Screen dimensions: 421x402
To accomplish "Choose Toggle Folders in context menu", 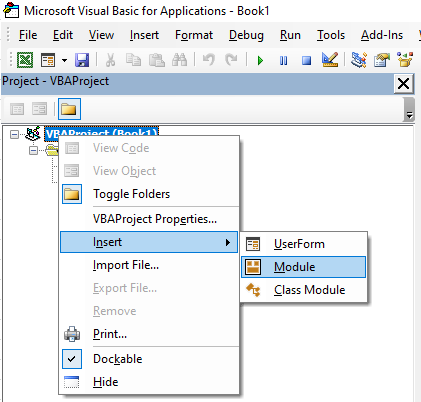I will pyautogui.click(x=149, y=194).
